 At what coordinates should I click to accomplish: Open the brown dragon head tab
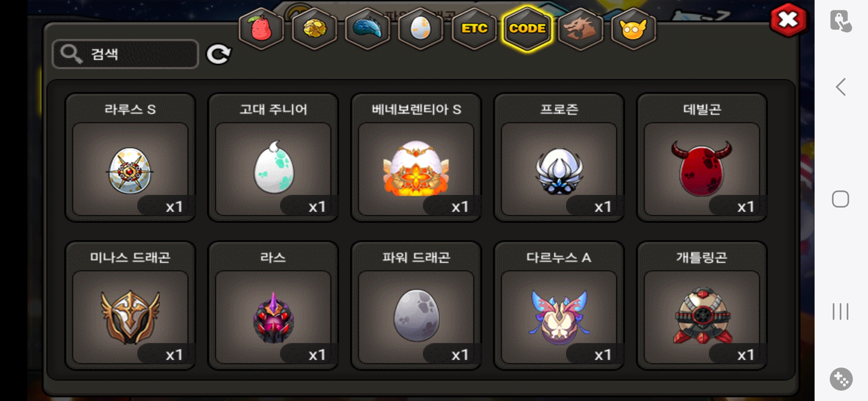coord(580,29)
